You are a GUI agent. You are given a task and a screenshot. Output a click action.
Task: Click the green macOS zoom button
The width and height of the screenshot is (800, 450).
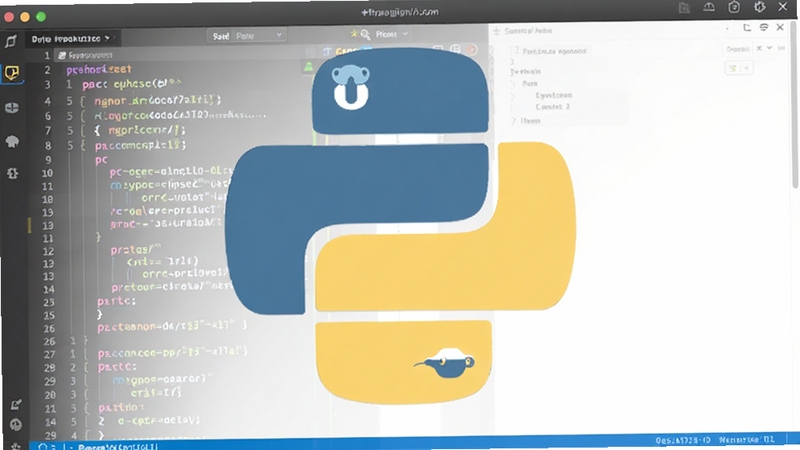[x=41, y=17]
